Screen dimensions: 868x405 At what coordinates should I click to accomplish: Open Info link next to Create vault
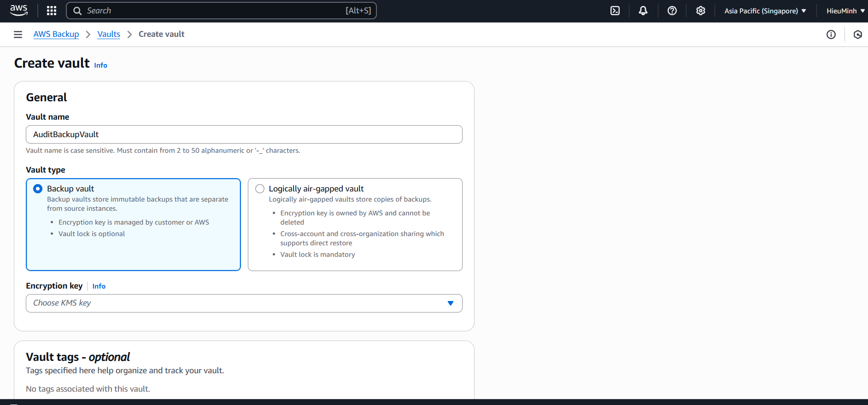click(100, 65)
